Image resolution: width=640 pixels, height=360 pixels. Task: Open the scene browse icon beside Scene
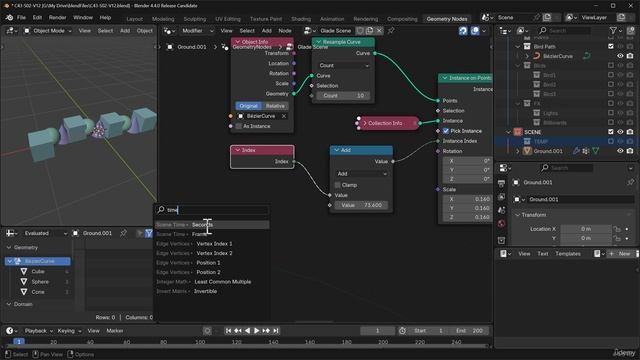tap(487, 18)
